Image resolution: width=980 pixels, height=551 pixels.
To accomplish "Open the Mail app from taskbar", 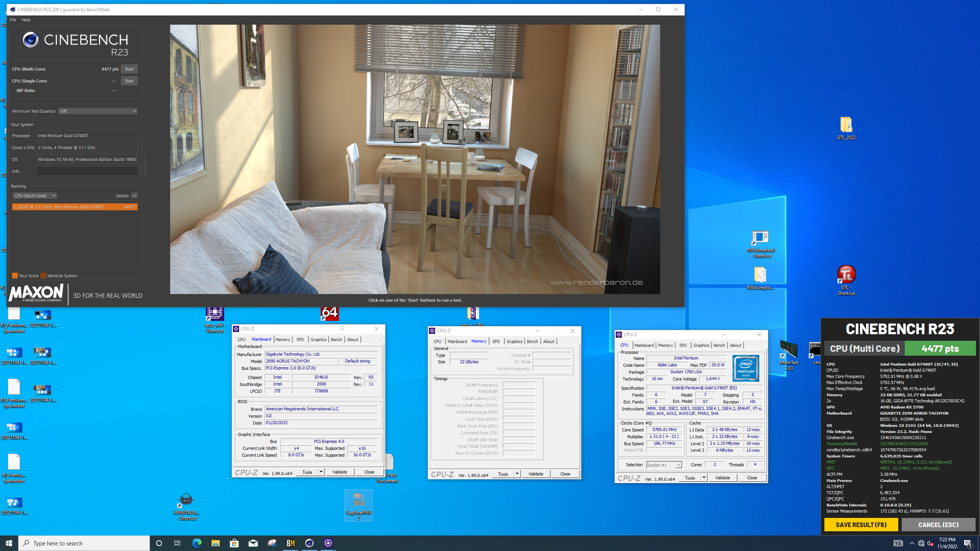I will (253, 543).
